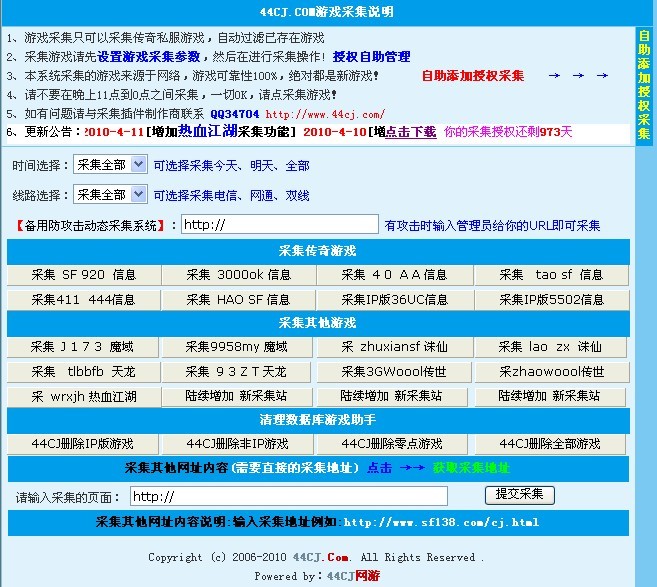Submit with the 提交采集 button
657x587 pixels.
tap(519, 494)
